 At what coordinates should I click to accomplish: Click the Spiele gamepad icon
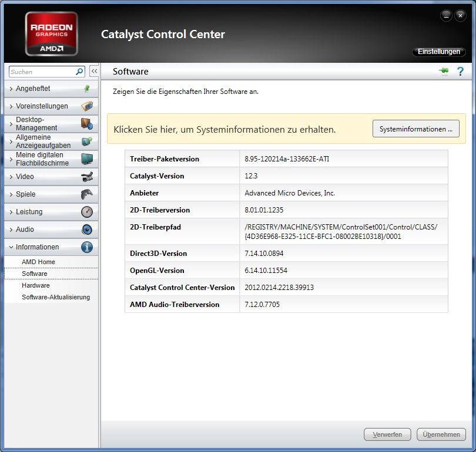[87, 194]
